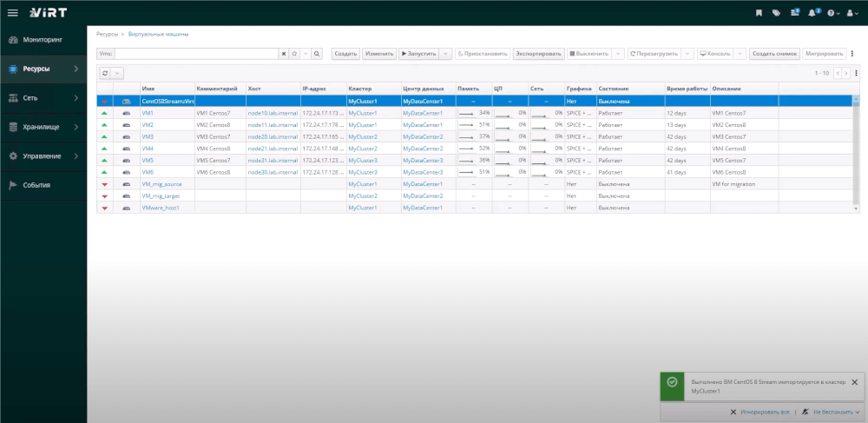The height and width of the screenshot is (423, 868).
Task: Bookmark the search with the star icon
Action: [294, 54]
